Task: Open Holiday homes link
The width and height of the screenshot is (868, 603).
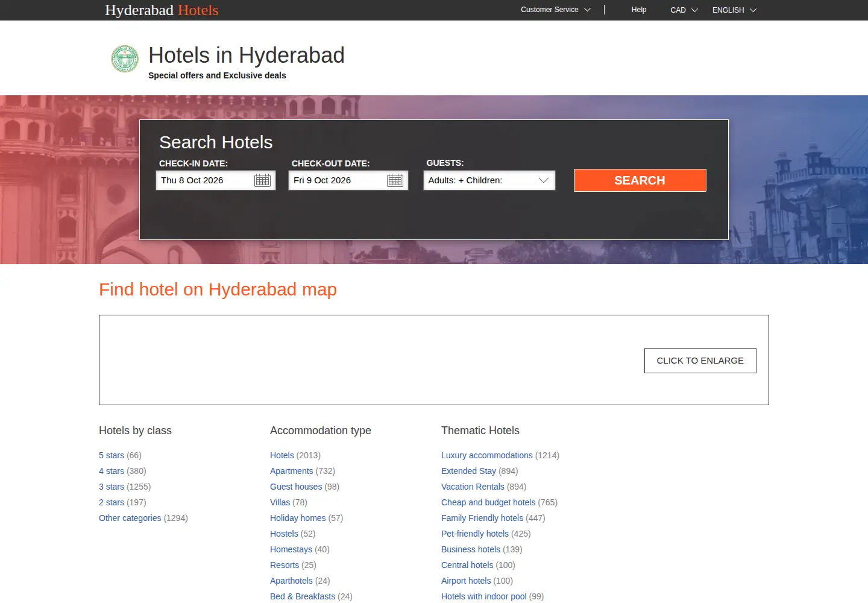Action: [x=298, y=518]
